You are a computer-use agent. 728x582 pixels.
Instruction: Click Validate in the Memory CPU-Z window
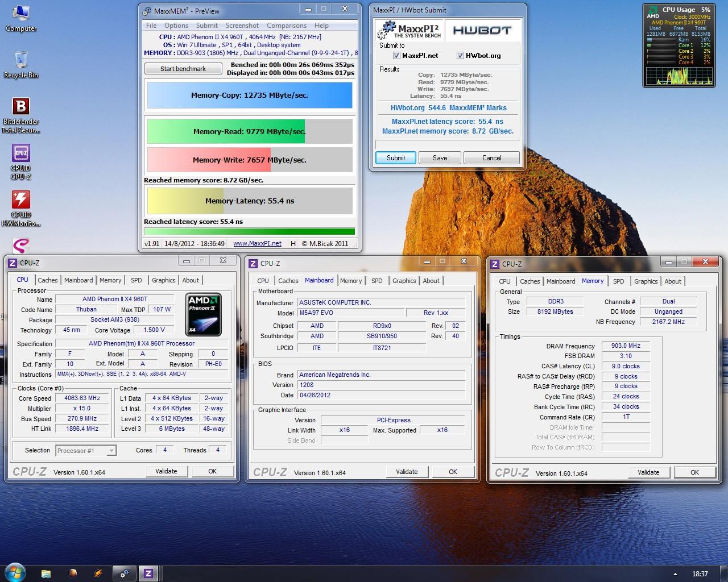[x=648, y=472]
